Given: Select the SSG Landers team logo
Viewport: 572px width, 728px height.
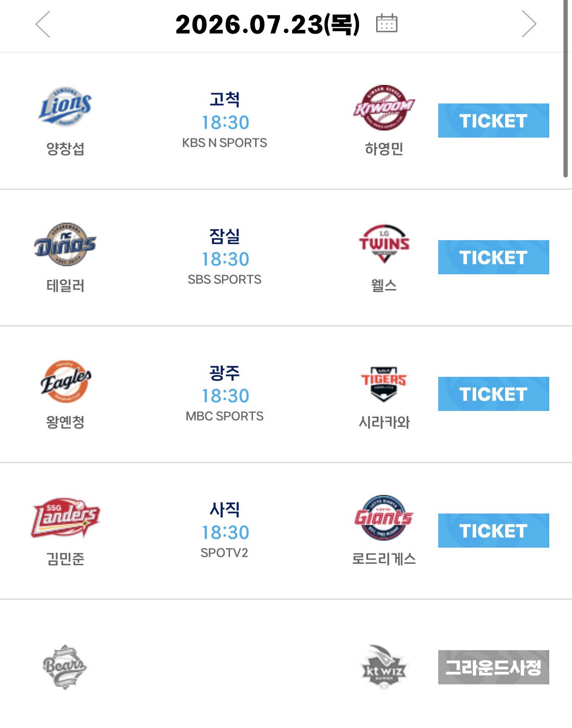Looking at the screenshot, I should (65, 517).
